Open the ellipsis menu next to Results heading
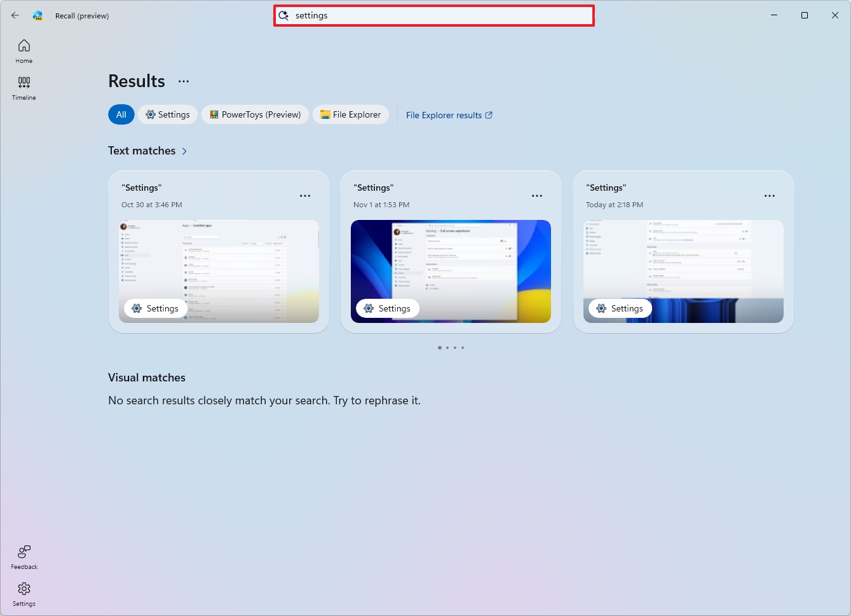851x616 pixels. [184, 81]
